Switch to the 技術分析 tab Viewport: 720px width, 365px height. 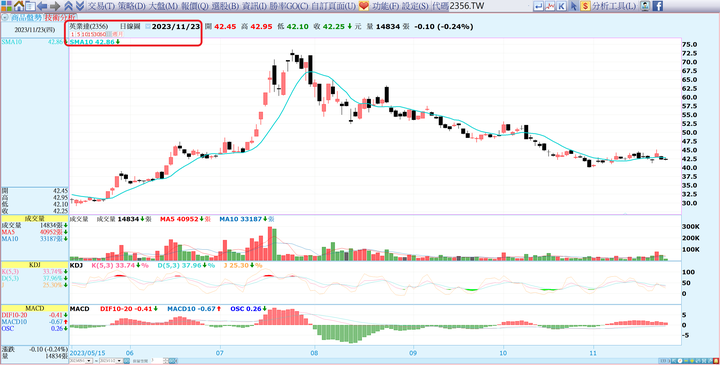pyautogui.click(x=59, y=17)
